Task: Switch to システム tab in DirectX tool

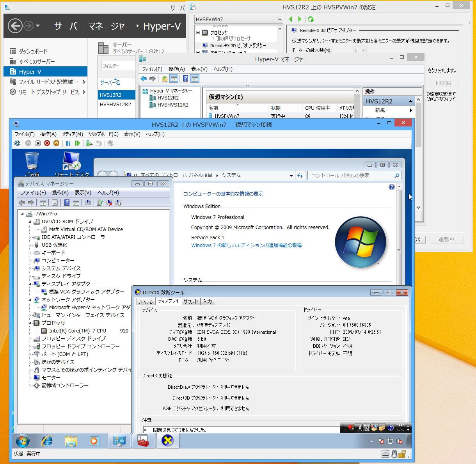Action: [146, 301]
